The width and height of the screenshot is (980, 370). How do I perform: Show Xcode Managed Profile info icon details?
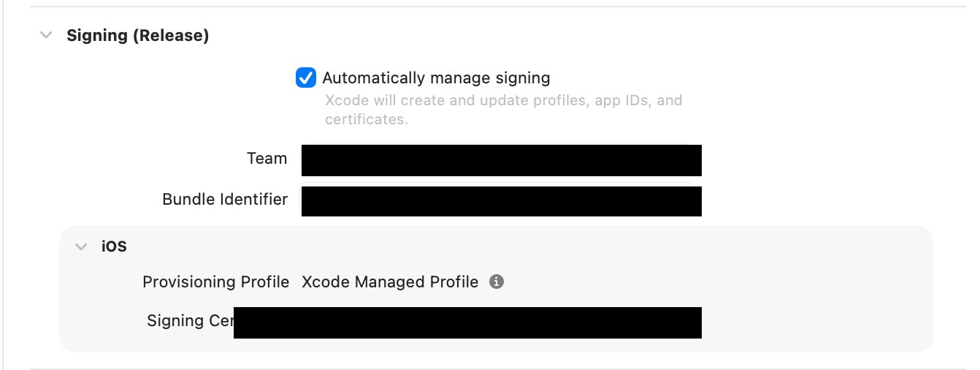pos(497,282)
